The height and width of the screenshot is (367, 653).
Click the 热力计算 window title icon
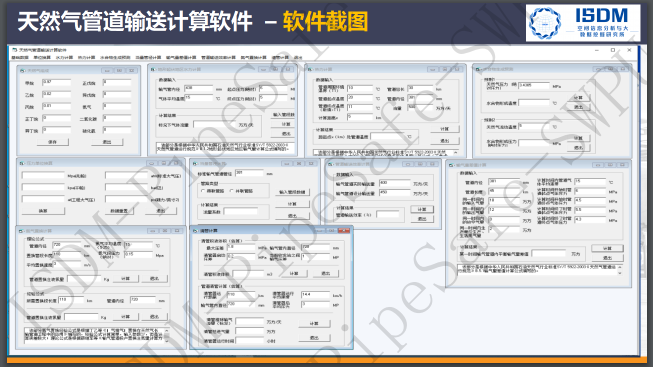click(311, 69)
